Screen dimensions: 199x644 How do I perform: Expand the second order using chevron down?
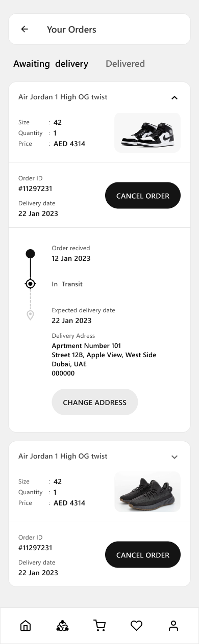tap(175, 457)
